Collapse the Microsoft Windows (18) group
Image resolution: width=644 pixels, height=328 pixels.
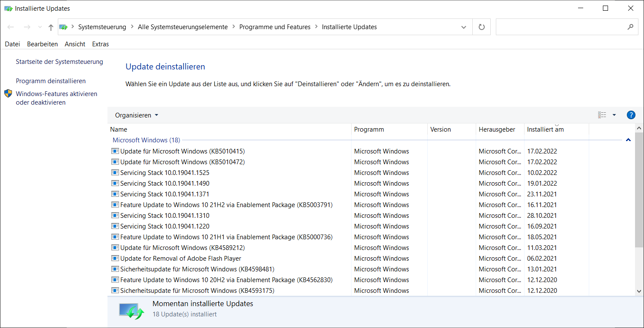coord(628,140)
